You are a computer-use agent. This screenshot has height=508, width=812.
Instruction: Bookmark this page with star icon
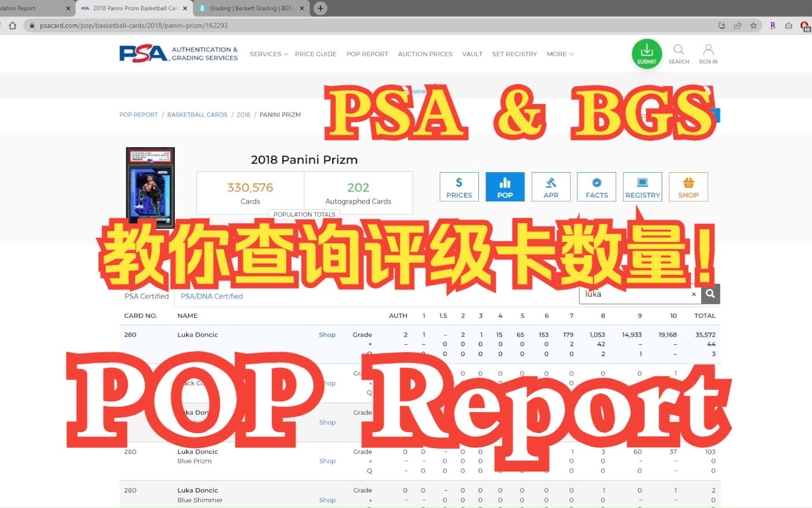click(753, 25)
